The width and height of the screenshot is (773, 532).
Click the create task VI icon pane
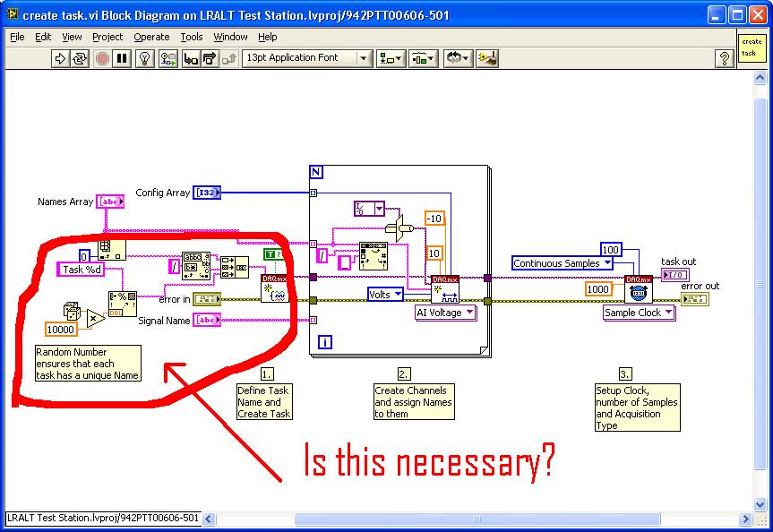coord(752,47)
